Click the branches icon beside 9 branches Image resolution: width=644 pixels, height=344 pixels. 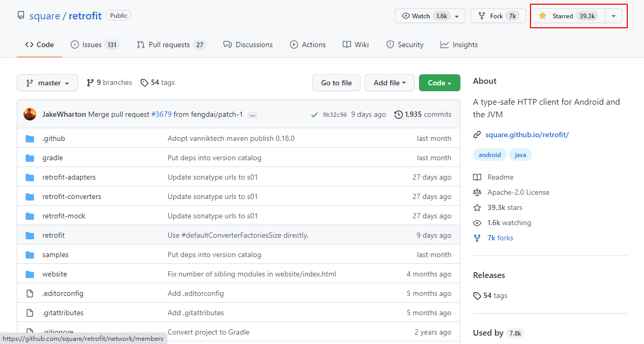point(91,83)
